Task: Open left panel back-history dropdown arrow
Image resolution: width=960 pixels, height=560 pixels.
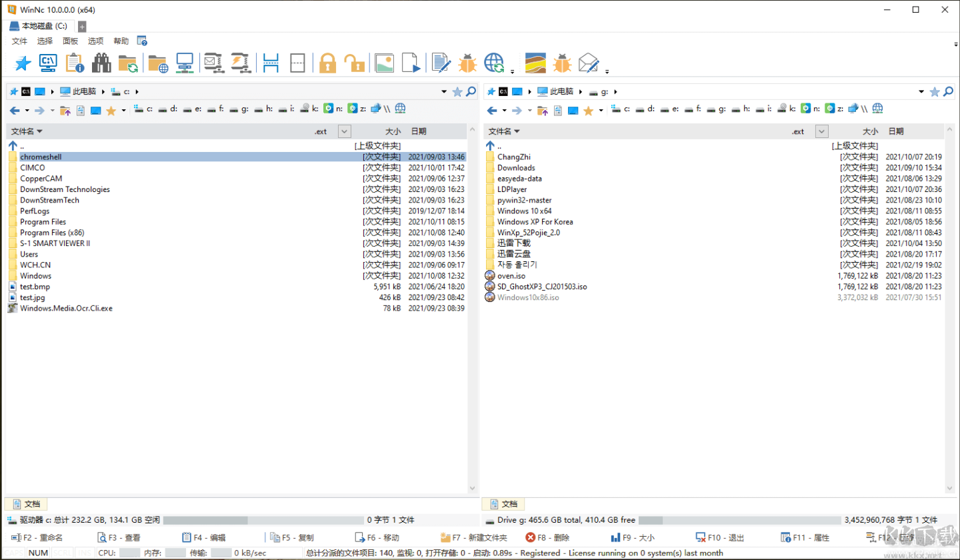Action: 27,110
